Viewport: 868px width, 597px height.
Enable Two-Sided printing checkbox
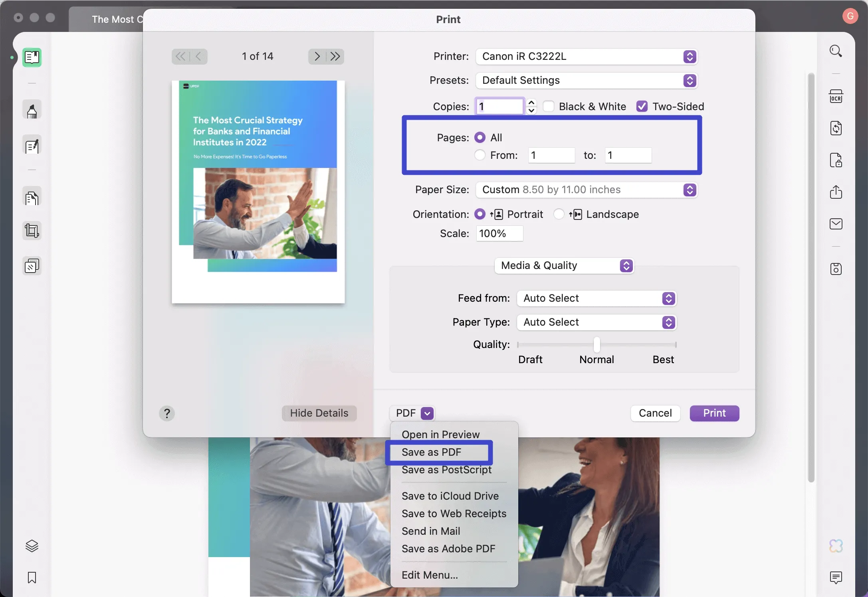click(642, 105)
